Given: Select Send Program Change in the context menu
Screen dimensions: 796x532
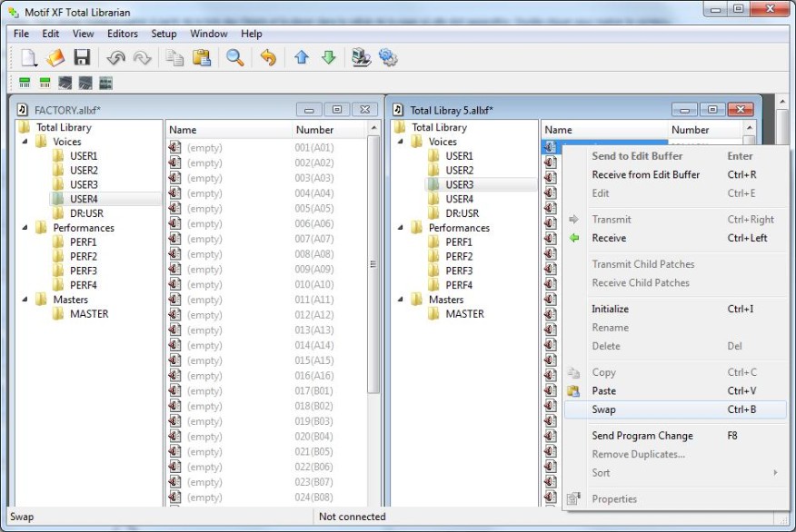Looking at the screenshot, I should [675, 436].
